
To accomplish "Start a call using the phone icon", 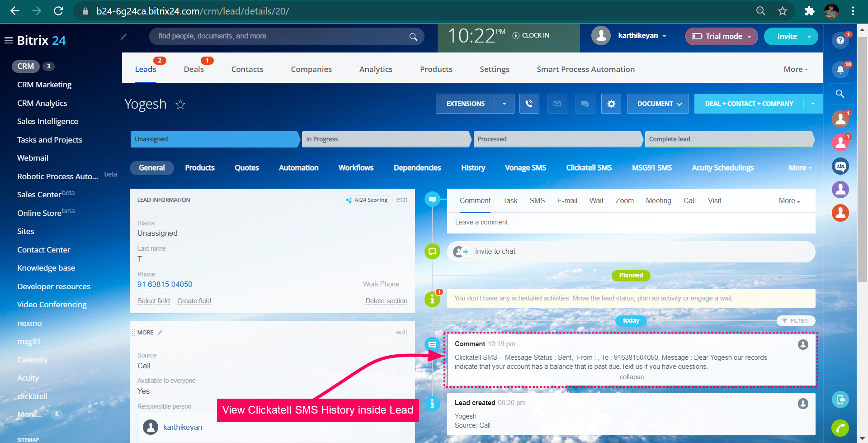I will (x=529, y=104).
